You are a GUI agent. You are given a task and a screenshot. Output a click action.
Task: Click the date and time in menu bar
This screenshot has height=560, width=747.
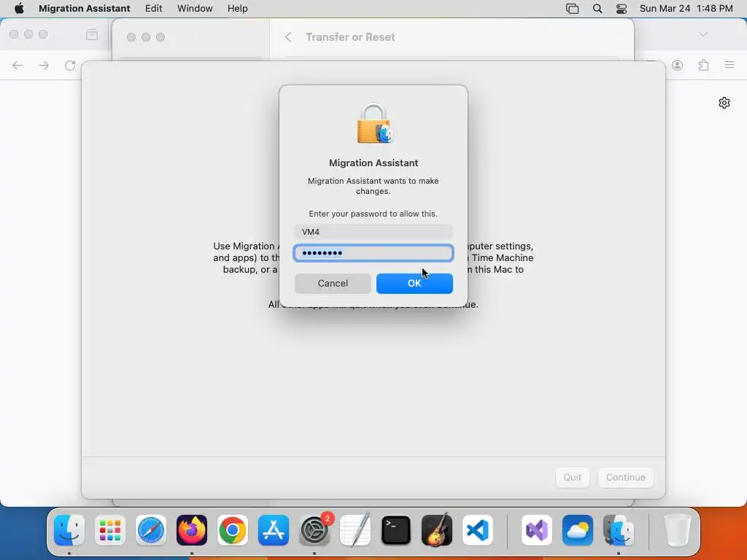click(x=686, y=9)
